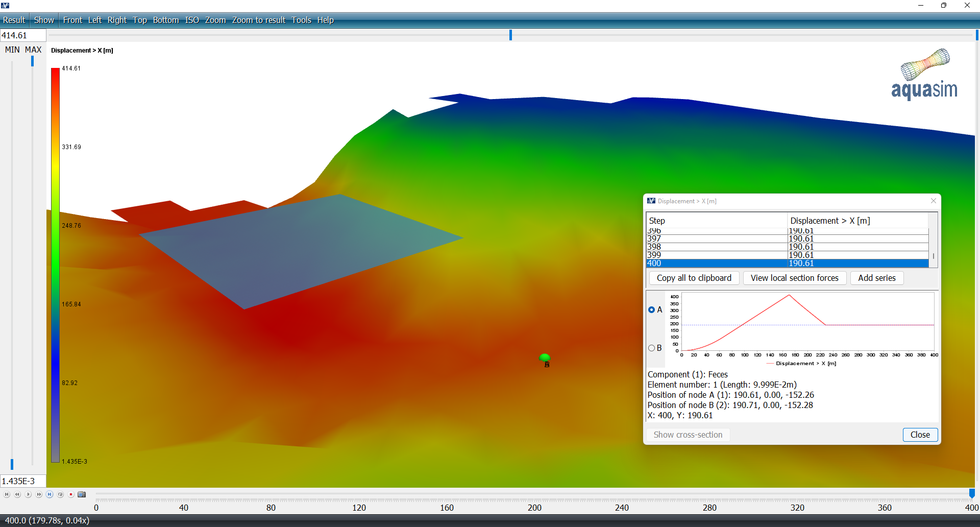Image resolution: width=980 pixels, height=527 pixels.
Task: Click the Add series button
Action: [877, 278]
